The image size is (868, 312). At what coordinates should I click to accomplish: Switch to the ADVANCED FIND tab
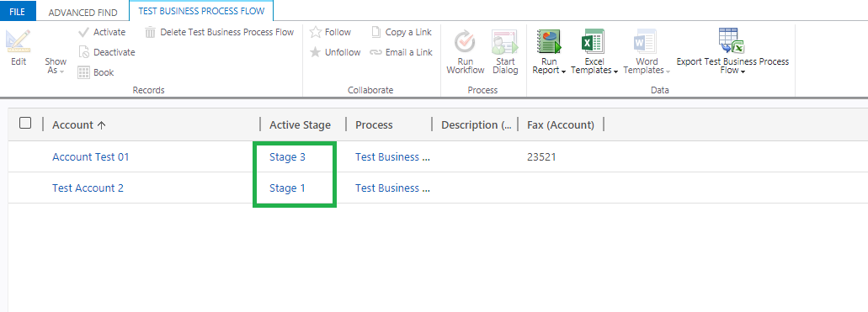[x=83, y=12]
